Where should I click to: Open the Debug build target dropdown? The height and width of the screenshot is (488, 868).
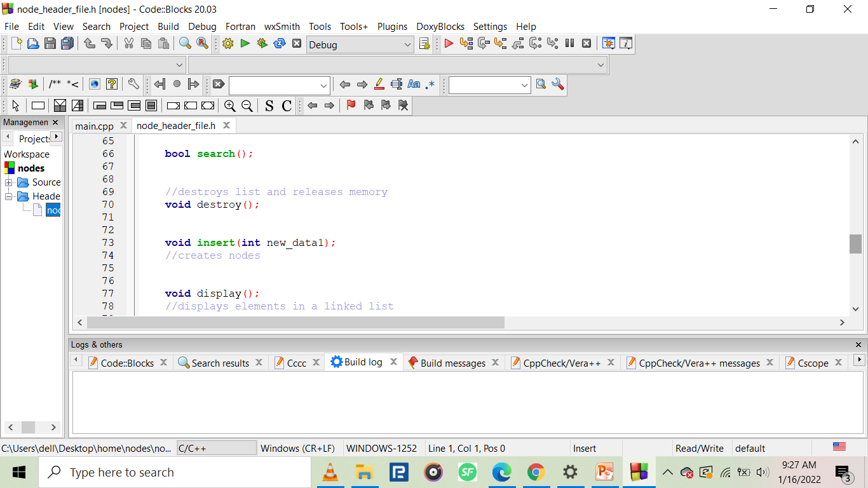point(407,44)
